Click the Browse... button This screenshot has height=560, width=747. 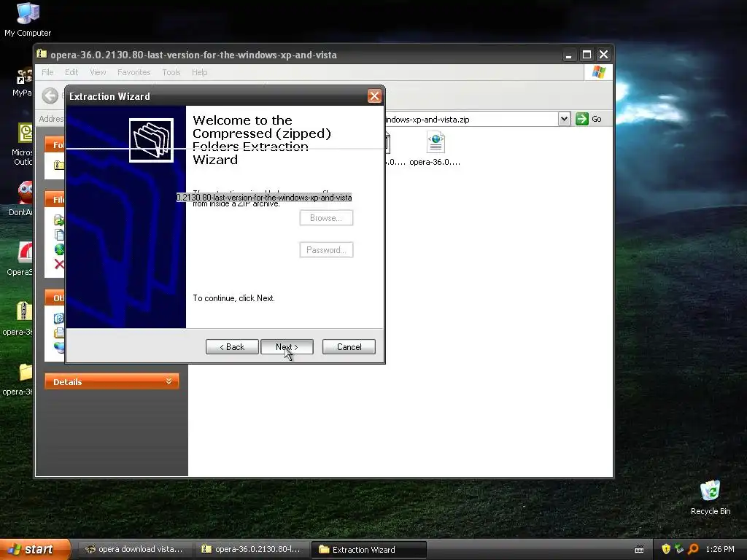click(326, 217)
